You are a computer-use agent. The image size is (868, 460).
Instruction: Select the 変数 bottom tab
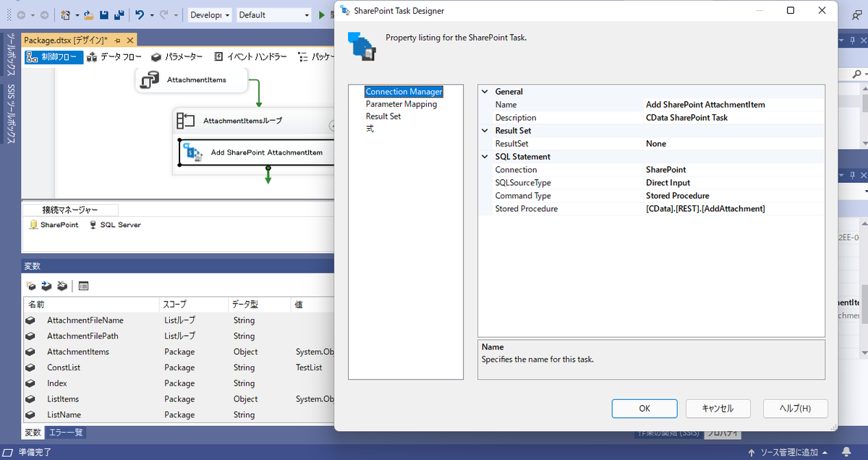[x=33, y=433]
